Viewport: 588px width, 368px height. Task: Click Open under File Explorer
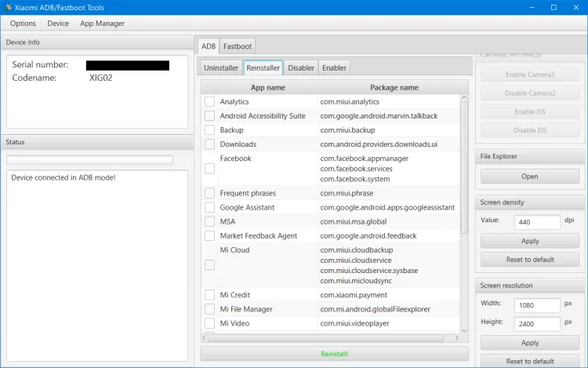[529, 177]
